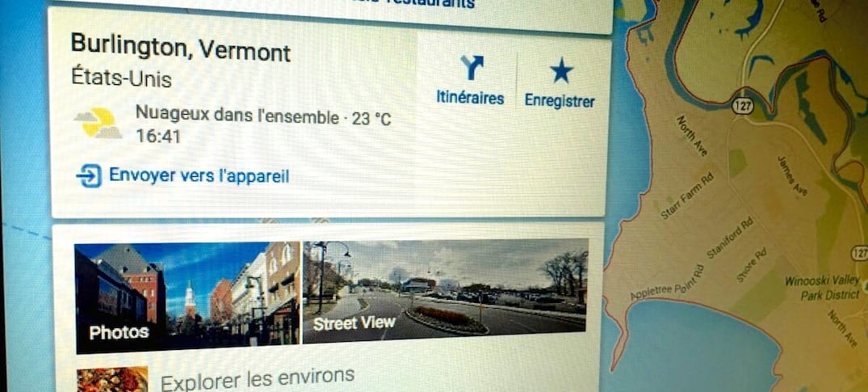Select the Enregistrer text label
Viewport: 868px width, 392px height.
(x=560, y=101)
